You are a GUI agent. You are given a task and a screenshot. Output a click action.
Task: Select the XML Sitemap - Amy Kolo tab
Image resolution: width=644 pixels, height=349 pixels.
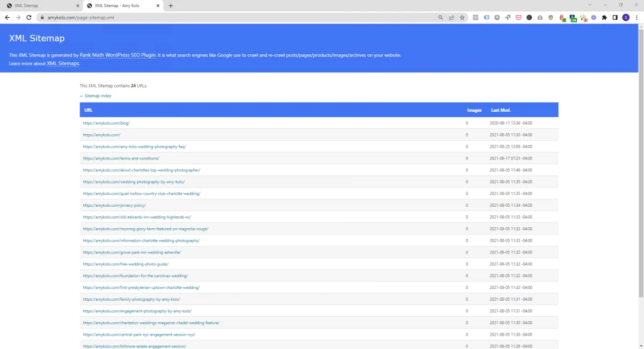tap(122, 5)
